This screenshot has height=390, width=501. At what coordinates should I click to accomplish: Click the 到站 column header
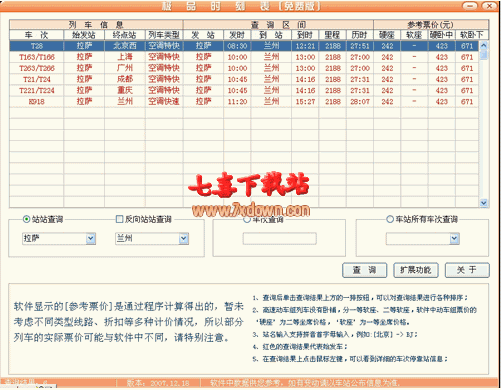[x=271, y=35]
